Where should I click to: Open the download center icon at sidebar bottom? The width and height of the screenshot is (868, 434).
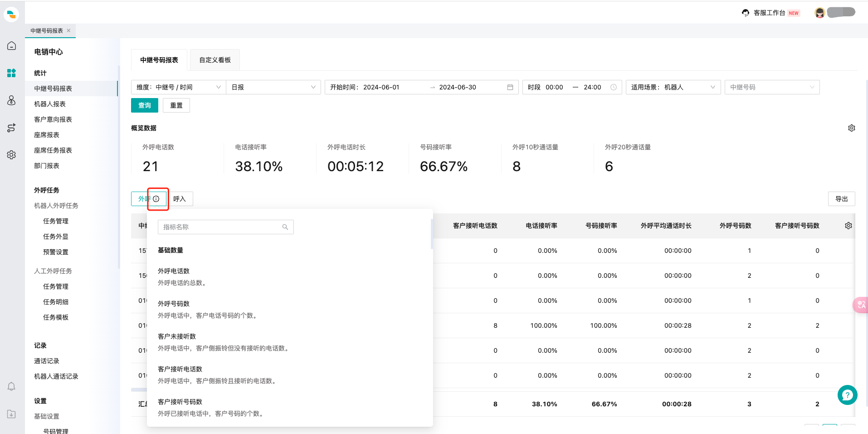(x=12, y=414)
